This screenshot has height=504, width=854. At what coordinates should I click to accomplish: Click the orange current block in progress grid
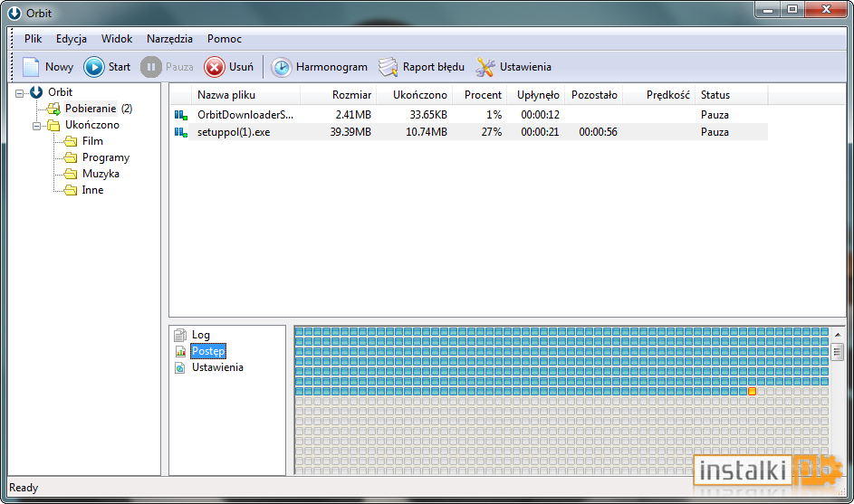(x=752, y=391)
